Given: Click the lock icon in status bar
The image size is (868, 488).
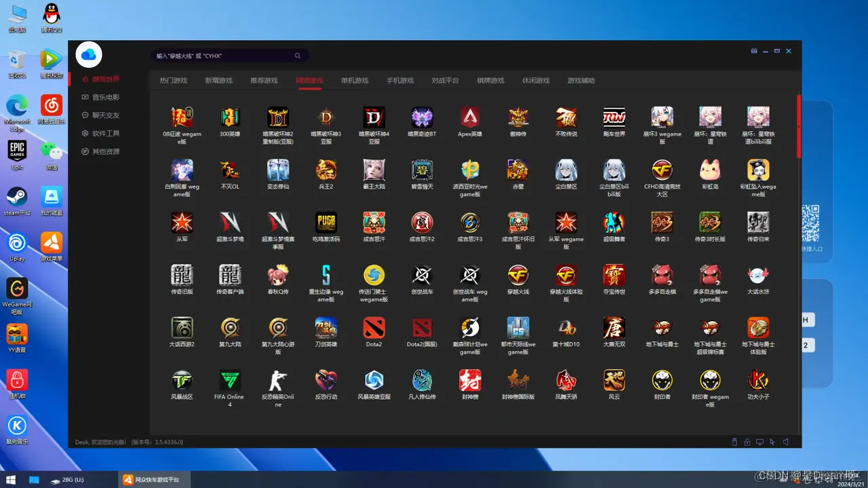Looking at the screenshot, I should click(x=747, y=442).
